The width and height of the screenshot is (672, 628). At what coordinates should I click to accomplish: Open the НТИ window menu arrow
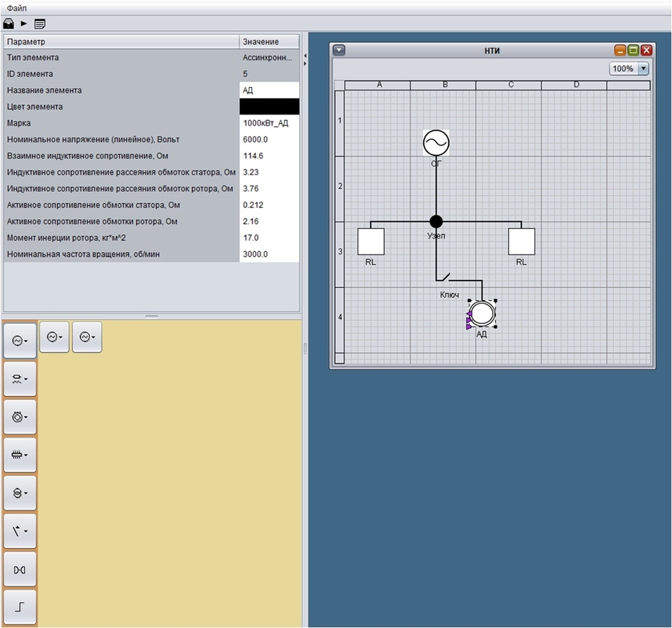pyautogui.click(x=339, y=50)
